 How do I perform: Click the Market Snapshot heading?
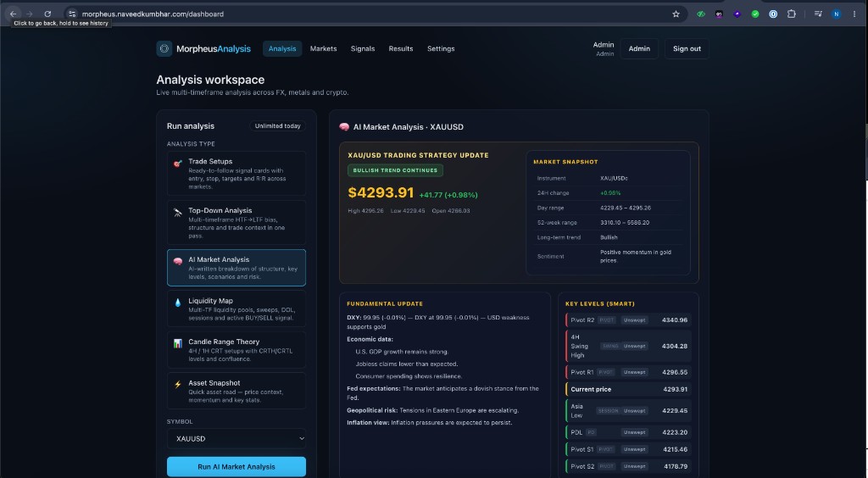(565, 162)
